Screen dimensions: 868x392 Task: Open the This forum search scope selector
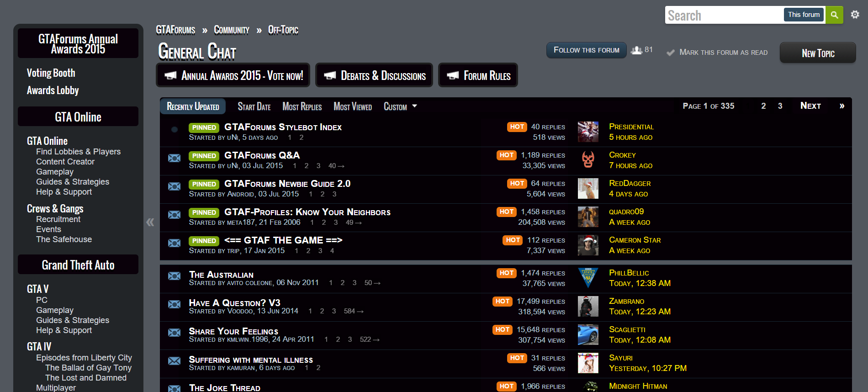[804, 15]
